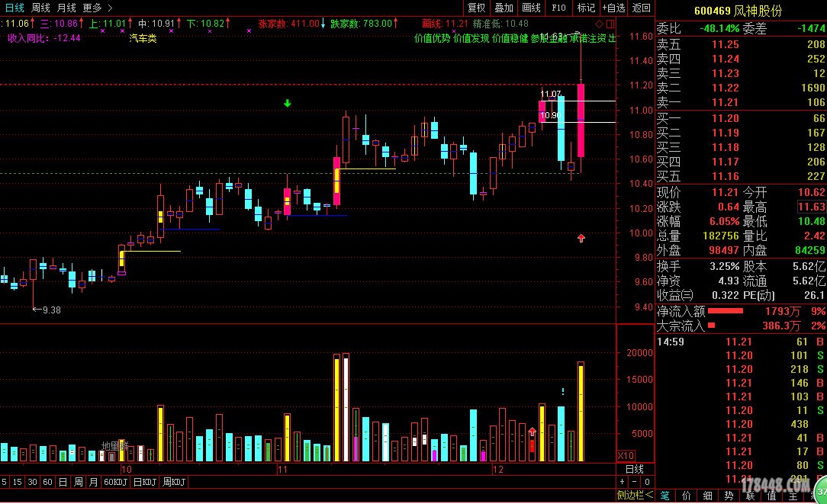Image resolution: width=827 pixels, height=504 pixels.
Task: Switch to the 周线 weekly chart tab
Action: coord(40,8)
